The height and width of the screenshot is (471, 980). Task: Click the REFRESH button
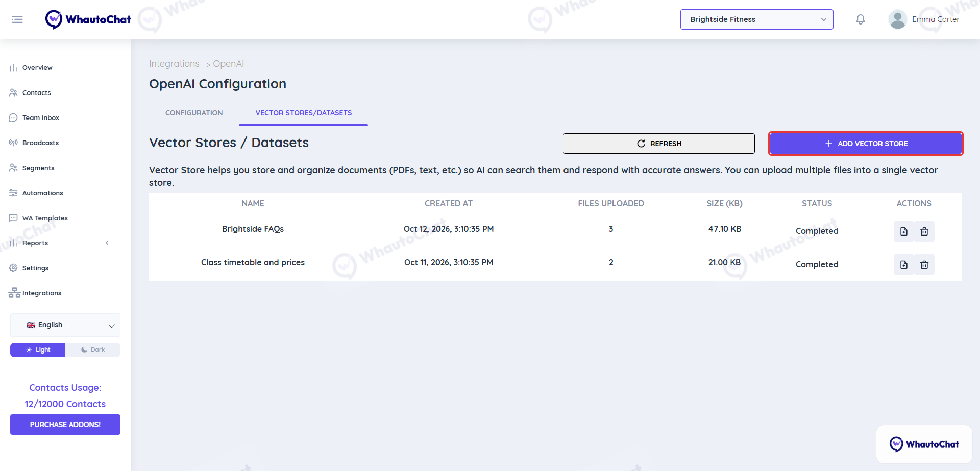(x=659, y=144)
